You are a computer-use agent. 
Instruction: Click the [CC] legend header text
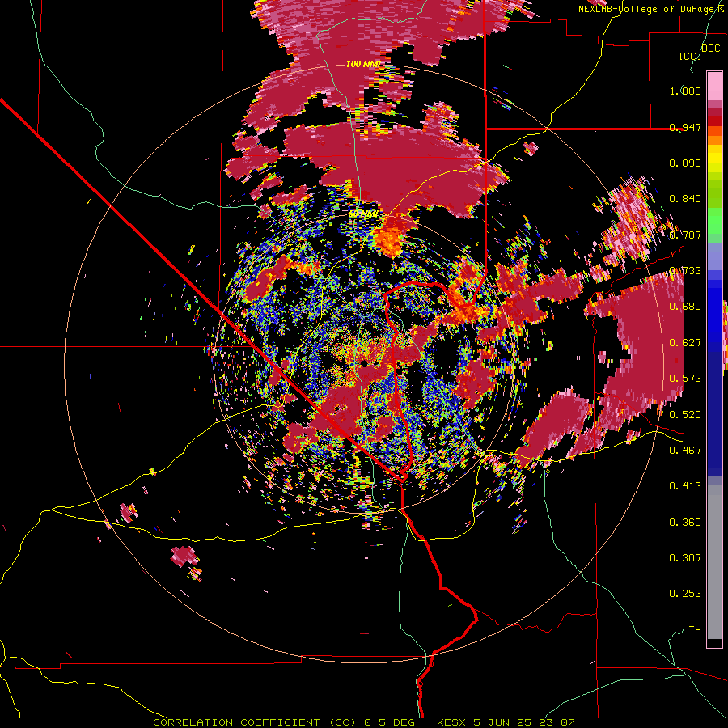(690, 56)
